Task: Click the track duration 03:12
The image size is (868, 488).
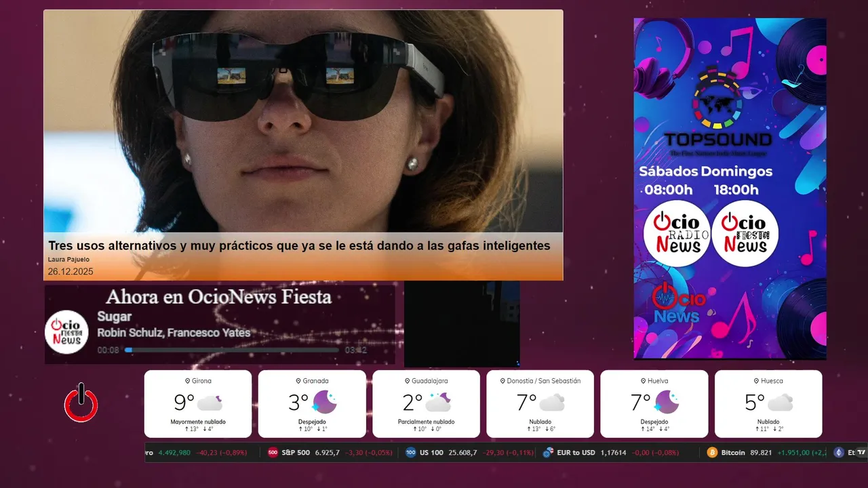Action: pos(355,350)
